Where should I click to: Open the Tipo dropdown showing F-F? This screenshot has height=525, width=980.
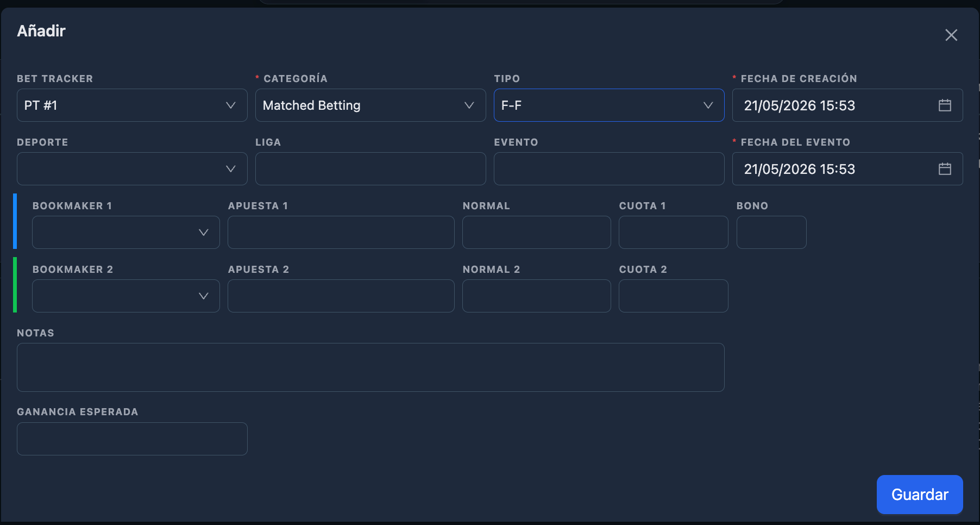pos(609,105)
